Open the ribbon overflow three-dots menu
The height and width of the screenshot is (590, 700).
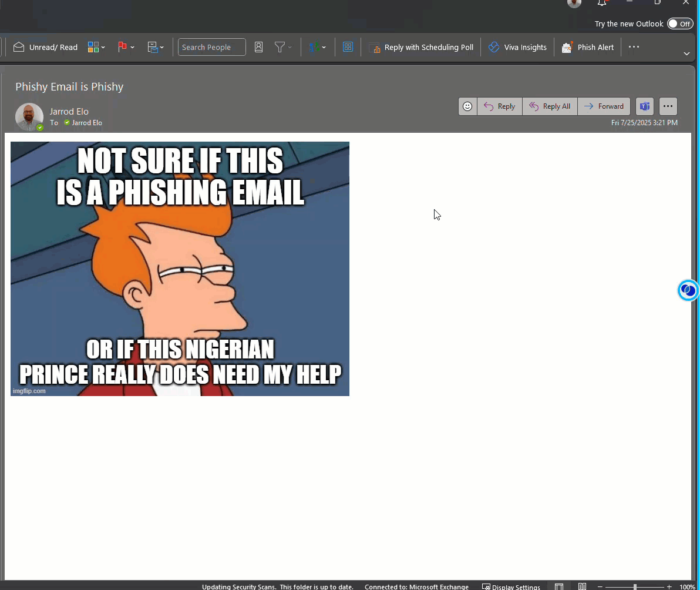634,47
